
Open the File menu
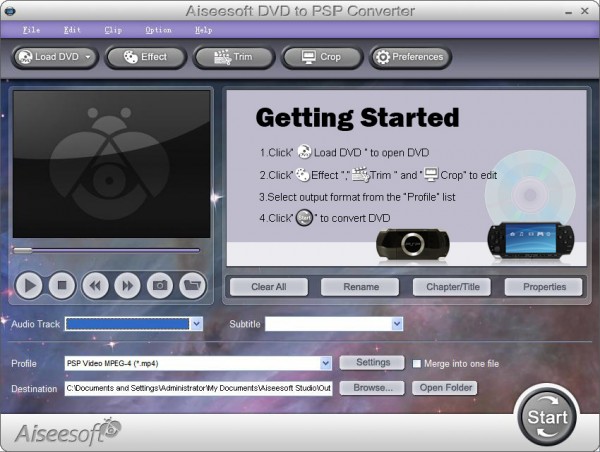(31, 30)
